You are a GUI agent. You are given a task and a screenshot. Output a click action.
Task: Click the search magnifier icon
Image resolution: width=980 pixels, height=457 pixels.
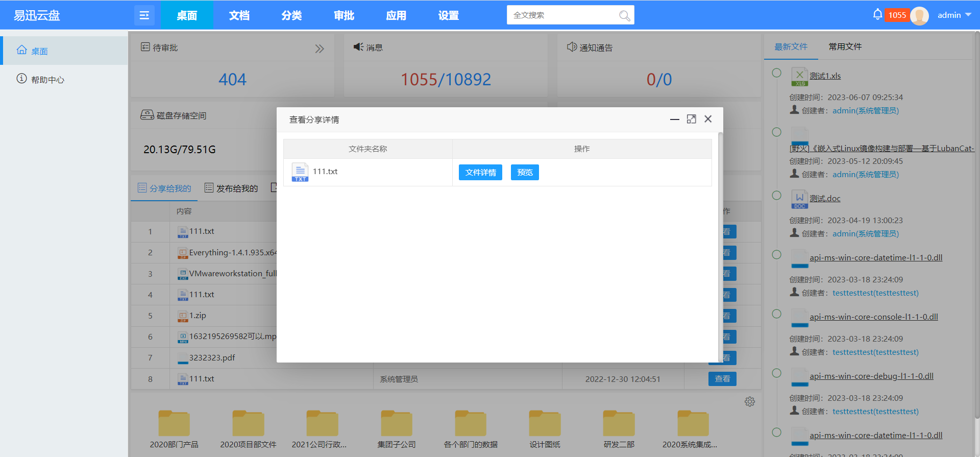624,15
